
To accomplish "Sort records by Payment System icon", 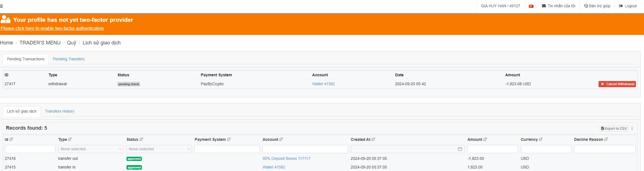I will click(229, 139).
